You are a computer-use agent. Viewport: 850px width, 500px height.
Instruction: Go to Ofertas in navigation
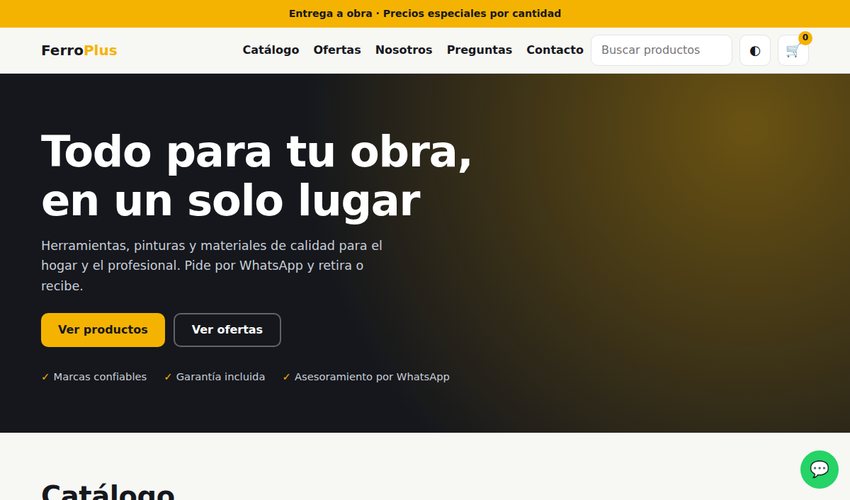(x=337, y=50)
